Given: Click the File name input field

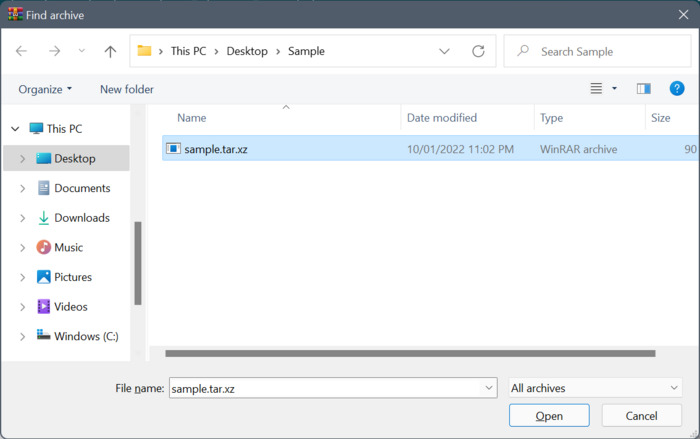Looking at the screenshot, I should point(325,388).
